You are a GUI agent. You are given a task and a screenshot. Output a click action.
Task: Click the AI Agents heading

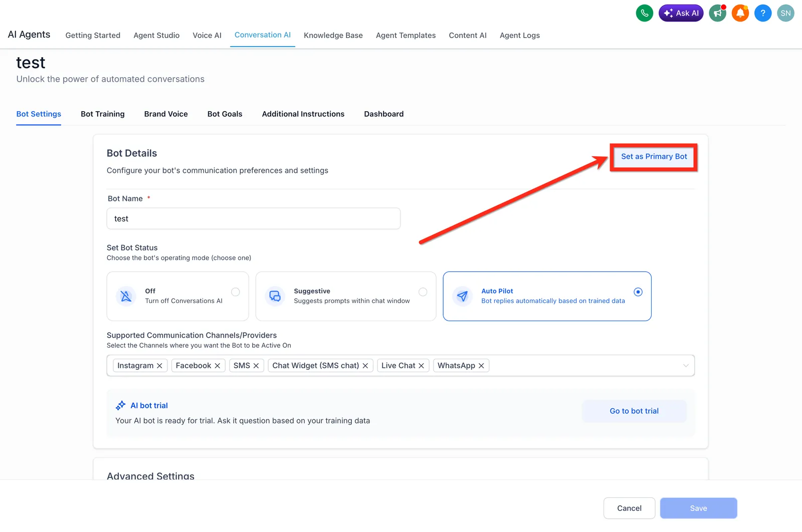(29, 34)
